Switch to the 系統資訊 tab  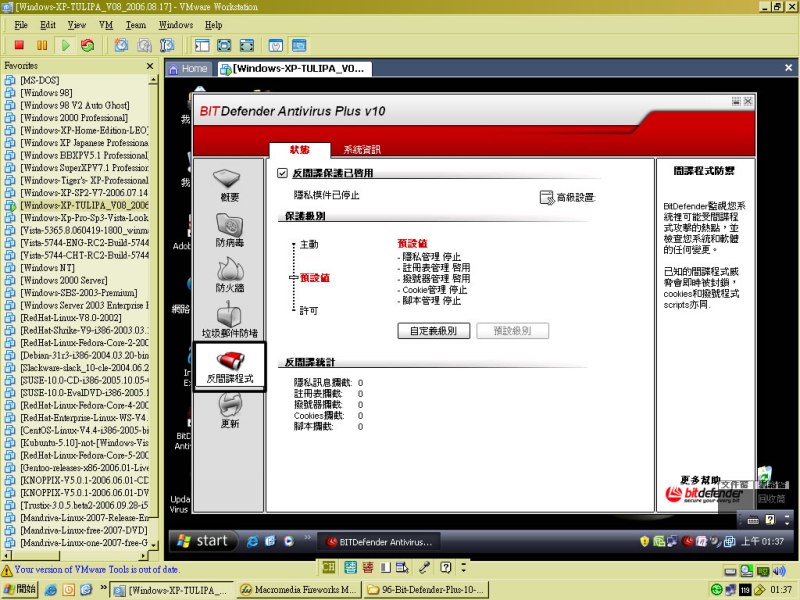point(362,149)
